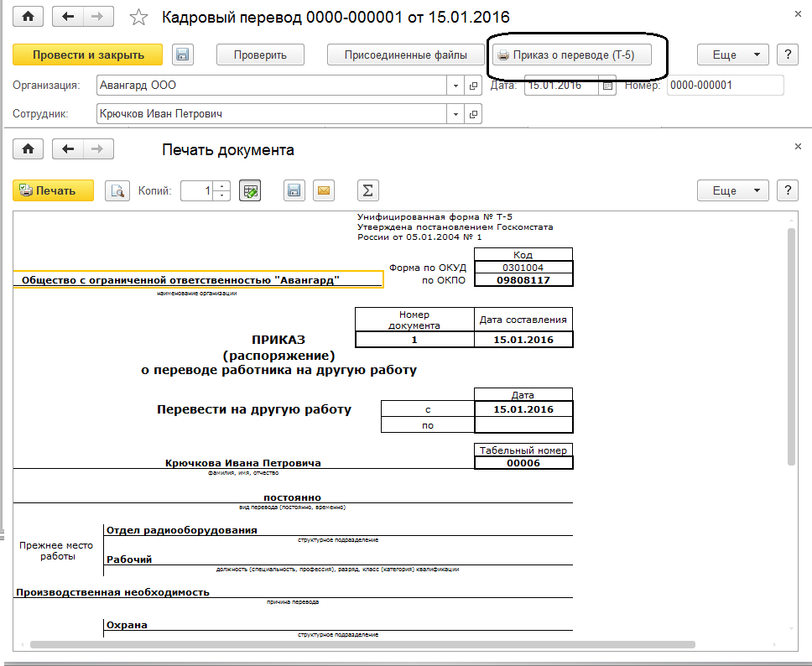Expand the Организация dropdown list
This screenshot has width=812, height=666.
coord(456,85)
